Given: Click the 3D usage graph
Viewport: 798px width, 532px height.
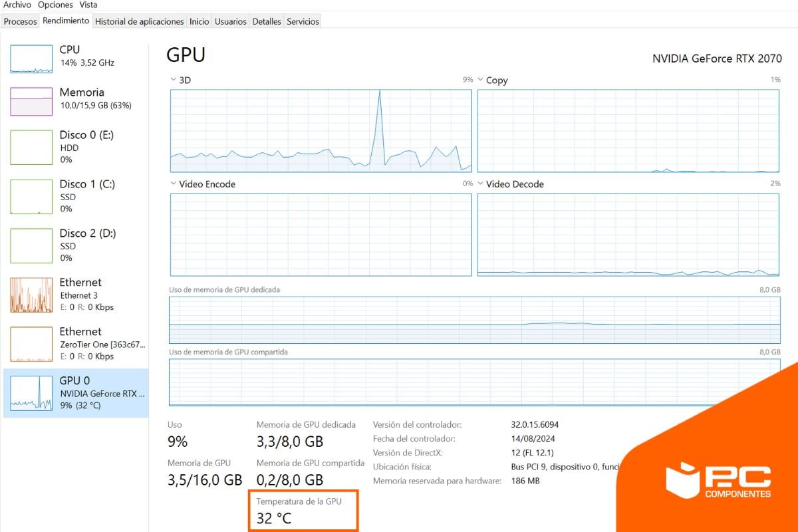Looking at the screenshot, I should tap(321, 131).
